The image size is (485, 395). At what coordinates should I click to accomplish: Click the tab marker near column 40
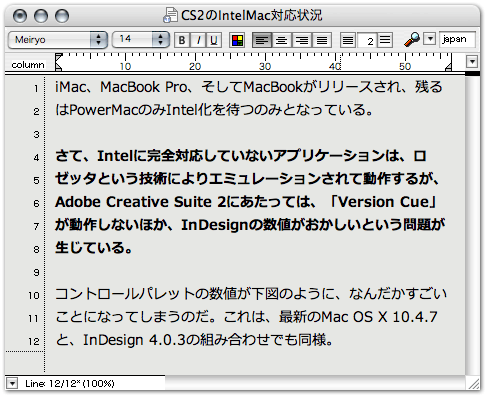[340, 62]
